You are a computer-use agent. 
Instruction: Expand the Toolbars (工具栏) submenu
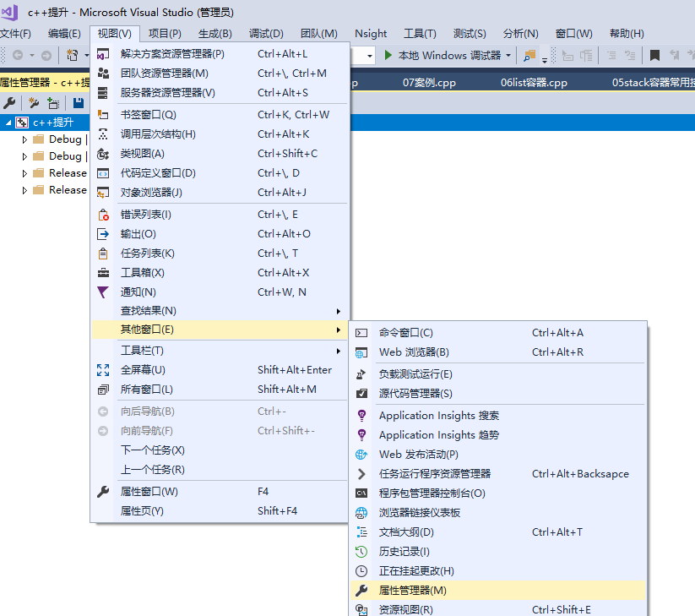[x=220, y=351]
